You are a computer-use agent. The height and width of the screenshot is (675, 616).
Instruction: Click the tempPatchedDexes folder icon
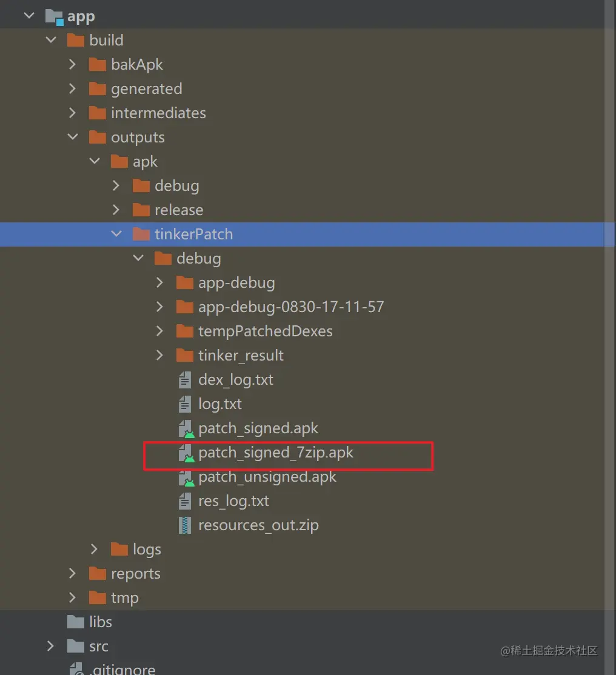(x=185, y=331)
